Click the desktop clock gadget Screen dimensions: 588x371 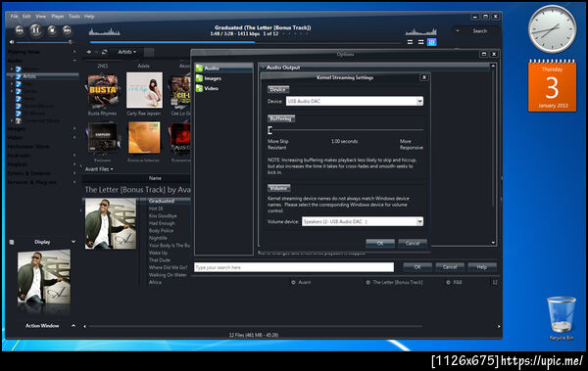pyautogui.click(x=553, y=29)
